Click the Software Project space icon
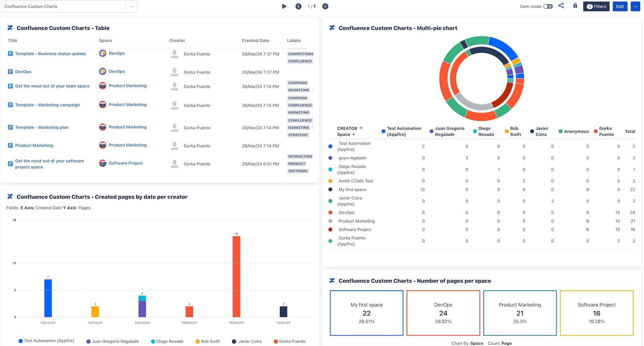Image resolution: width=644 pixels, height=346 pixels. [102, 163]
